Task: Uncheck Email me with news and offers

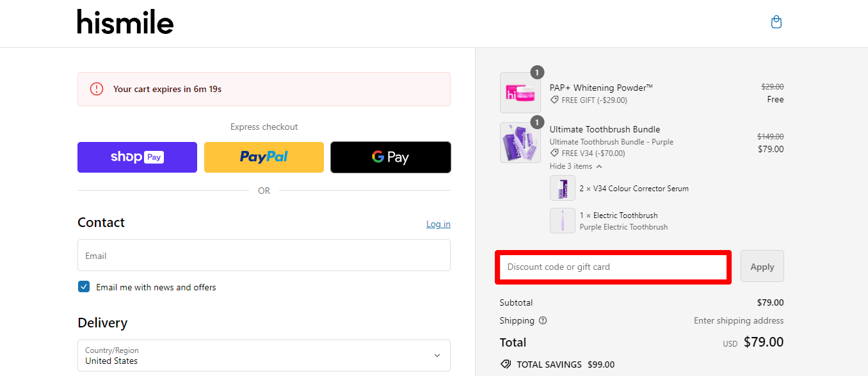Action: tap(84, 286)
